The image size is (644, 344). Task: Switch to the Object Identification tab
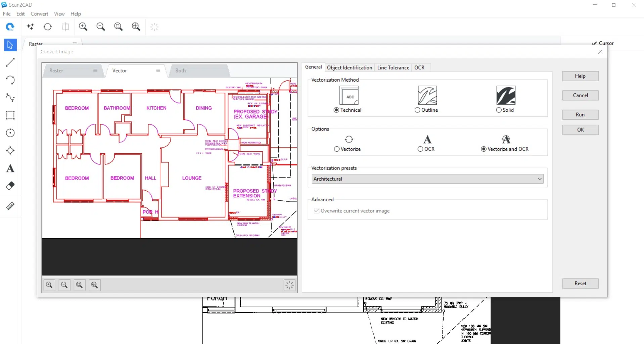pos(349,67)
